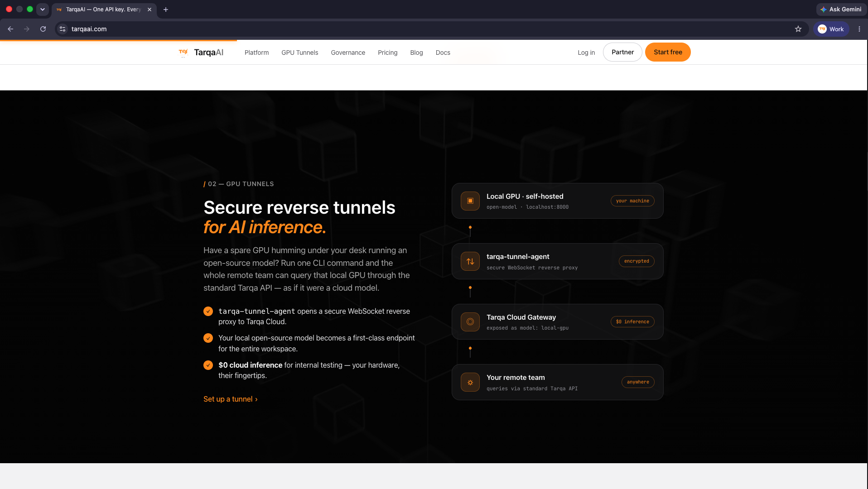Click 'Your remote team' card title
Image resolution: width=868 pixels, height=489 pixels.
[516, 378]
